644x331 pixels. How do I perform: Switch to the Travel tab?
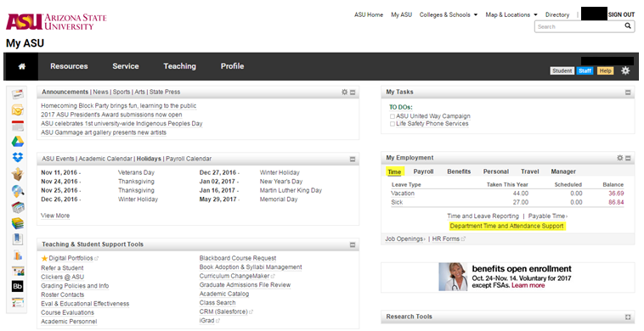[530, 171]
